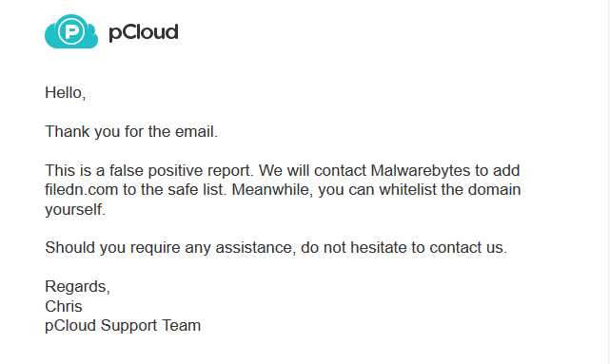Click the phrase "We will contact"
The image size is (610, 364).
click(x=312, y=170)
